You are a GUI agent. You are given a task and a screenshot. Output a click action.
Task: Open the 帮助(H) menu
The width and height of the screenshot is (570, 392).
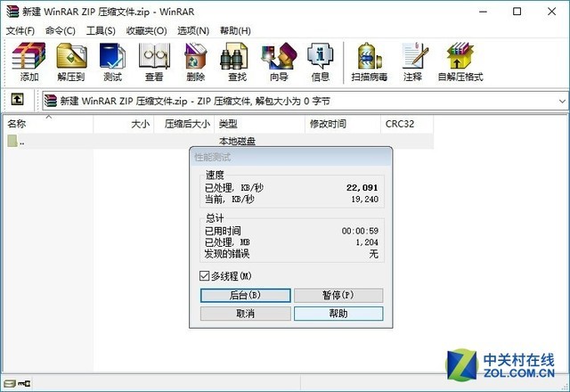click(235, 31)
